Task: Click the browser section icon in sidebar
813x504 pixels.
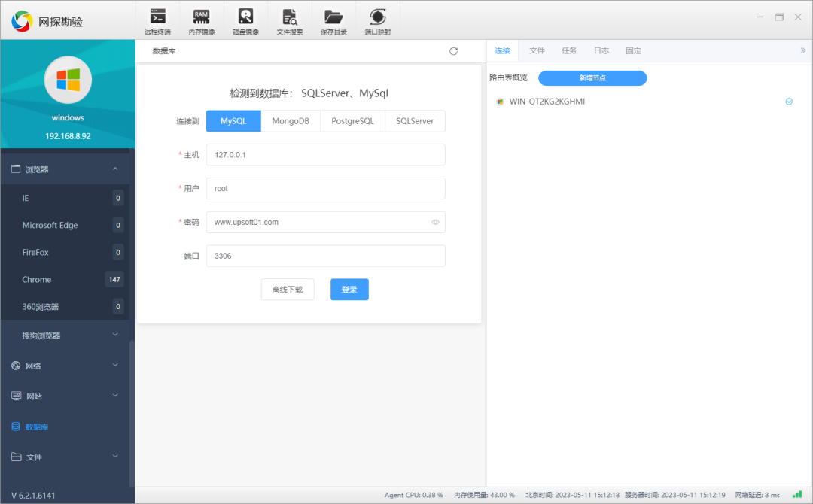Action: [16, 169]
